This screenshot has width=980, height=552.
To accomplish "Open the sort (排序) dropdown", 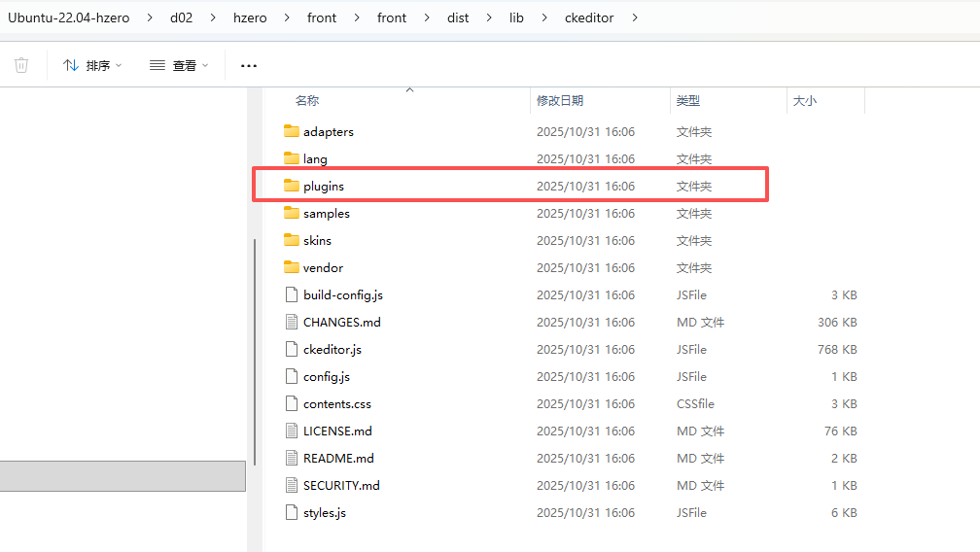I will click(93, 65).
